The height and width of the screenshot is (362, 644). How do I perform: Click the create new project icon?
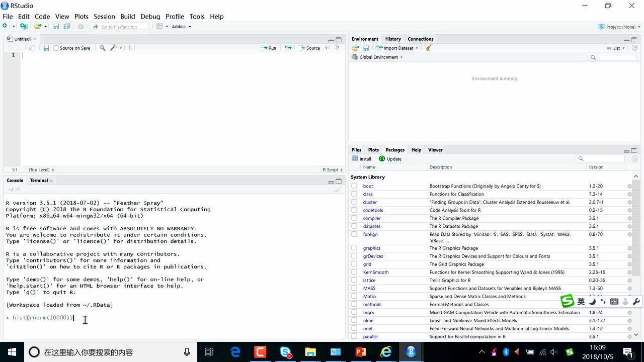[x=23, y=27]
